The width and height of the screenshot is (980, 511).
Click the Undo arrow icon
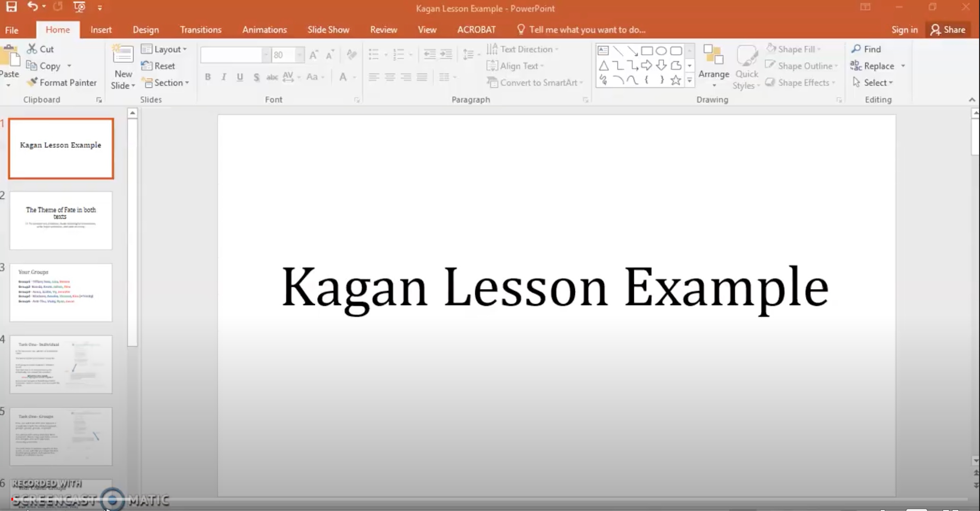tap(32, 7)
